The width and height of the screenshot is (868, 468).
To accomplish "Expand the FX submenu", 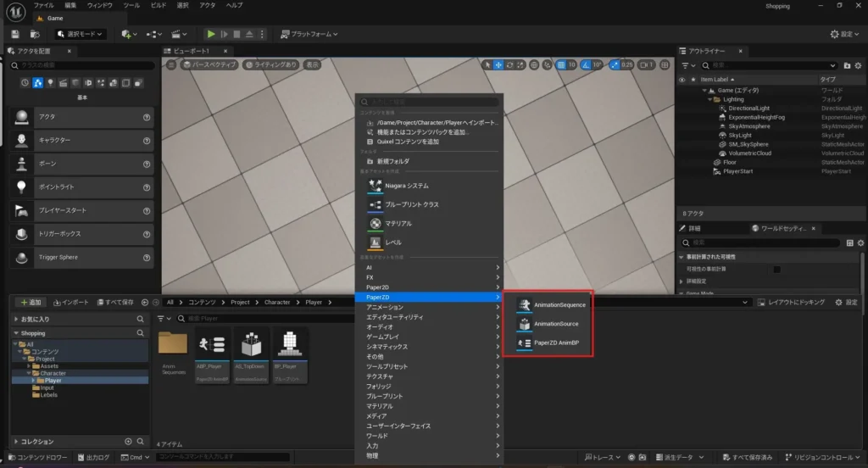I will 429,277.
